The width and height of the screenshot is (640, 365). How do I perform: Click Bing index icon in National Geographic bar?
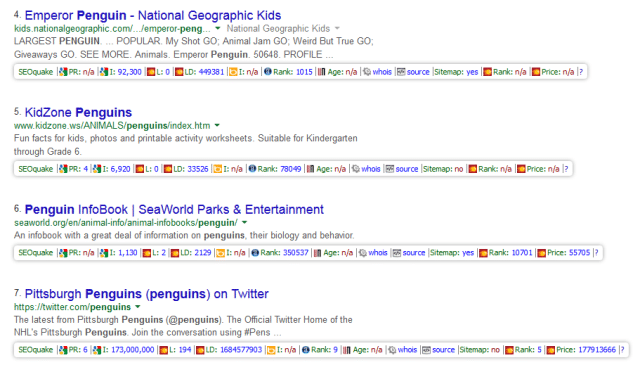pyautogui.click(x=233, y=72)
